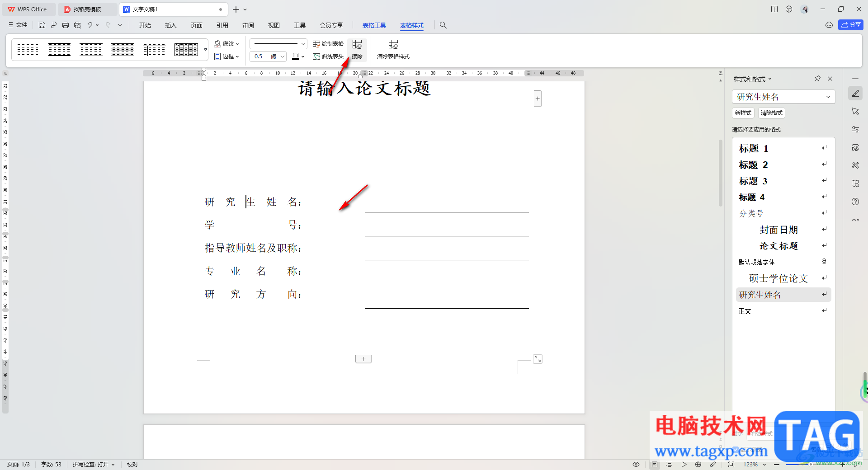Apply the 硕士学位论文 style

pos(783,278)
